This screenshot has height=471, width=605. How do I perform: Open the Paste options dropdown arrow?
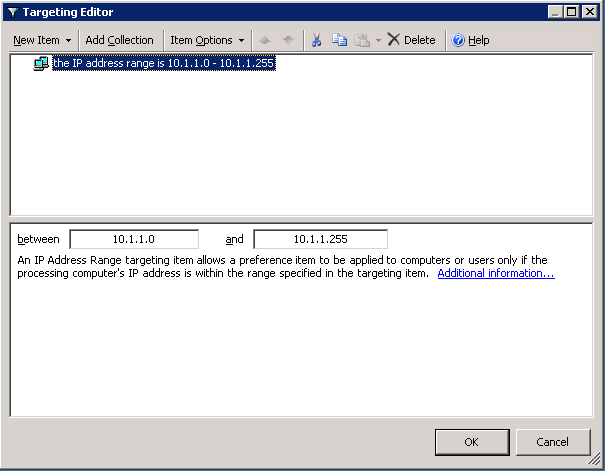coord(378,40)
